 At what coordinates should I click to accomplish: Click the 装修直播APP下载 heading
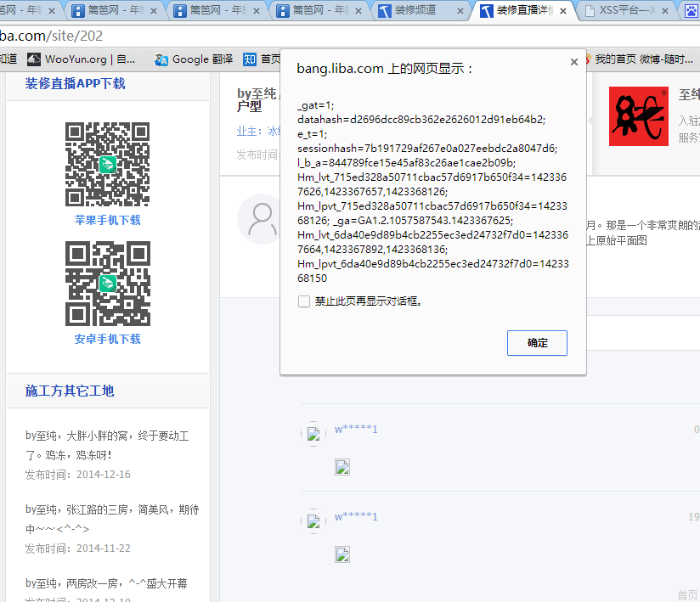click(x=75, y=83)
